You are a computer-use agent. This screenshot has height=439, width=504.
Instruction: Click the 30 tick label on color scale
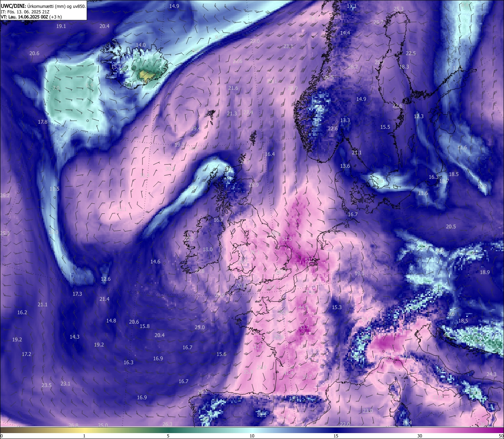pos(420,436)
